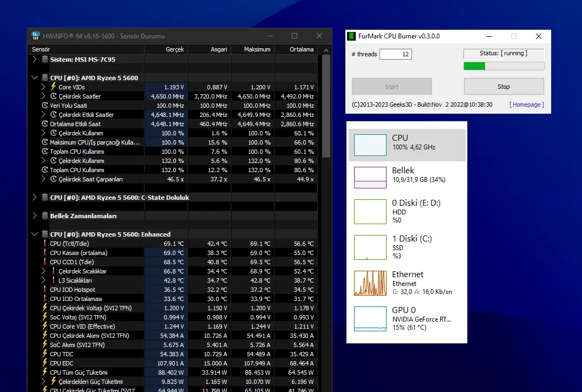The width and height of the screenshot is (582, 392).
Task: Open the FurMark Homepage link
Action: coord(527,104)
